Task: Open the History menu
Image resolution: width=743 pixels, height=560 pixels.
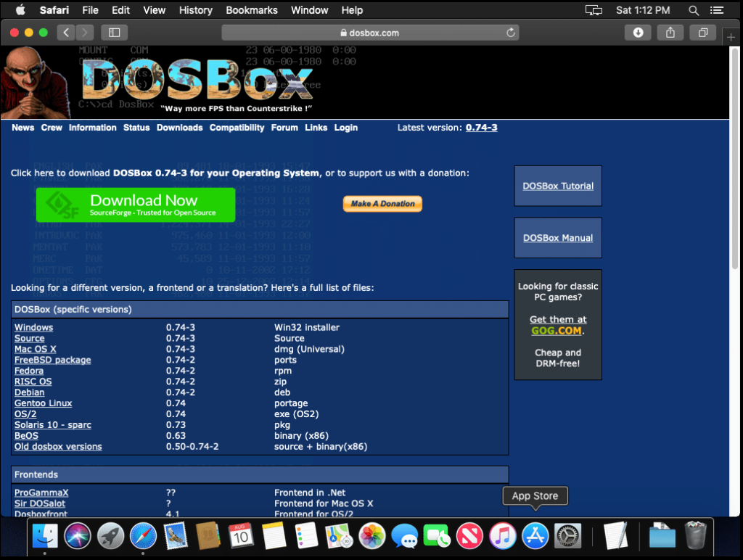Action: pos(195,10)
